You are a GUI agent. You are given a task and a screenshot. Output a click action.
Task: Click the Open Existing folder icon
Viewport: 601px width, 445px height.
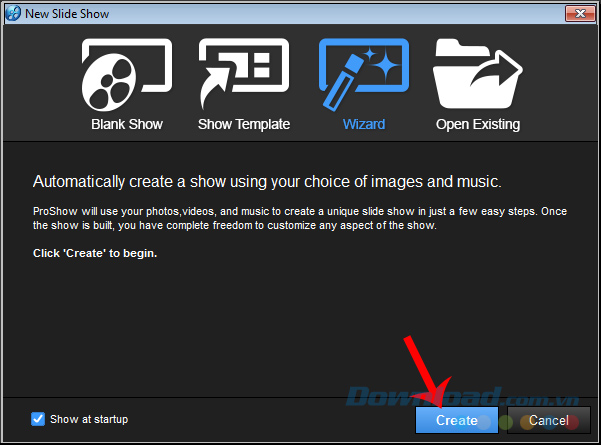[478, 74]
